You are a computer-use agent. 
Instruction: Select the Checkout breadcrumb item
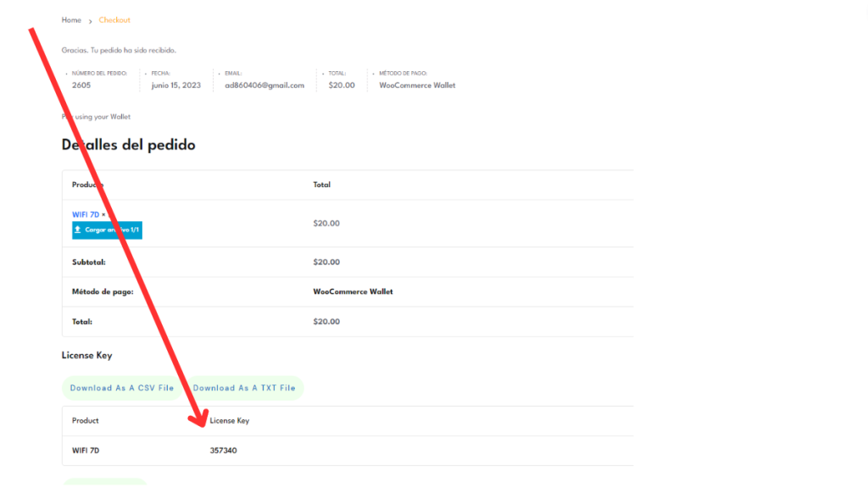point(114,19)
